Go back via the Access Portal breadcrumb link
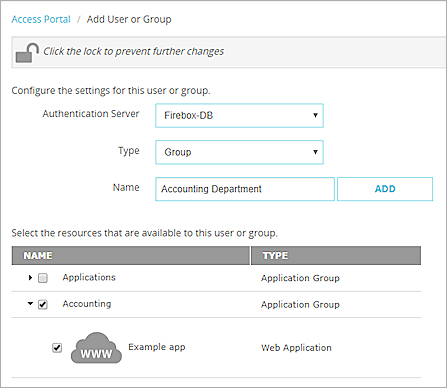 click(x=41, y=19)
